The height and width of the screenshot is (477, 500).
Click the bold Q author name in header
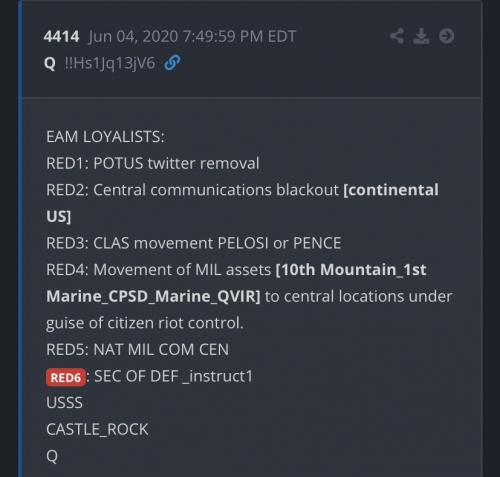50,63
